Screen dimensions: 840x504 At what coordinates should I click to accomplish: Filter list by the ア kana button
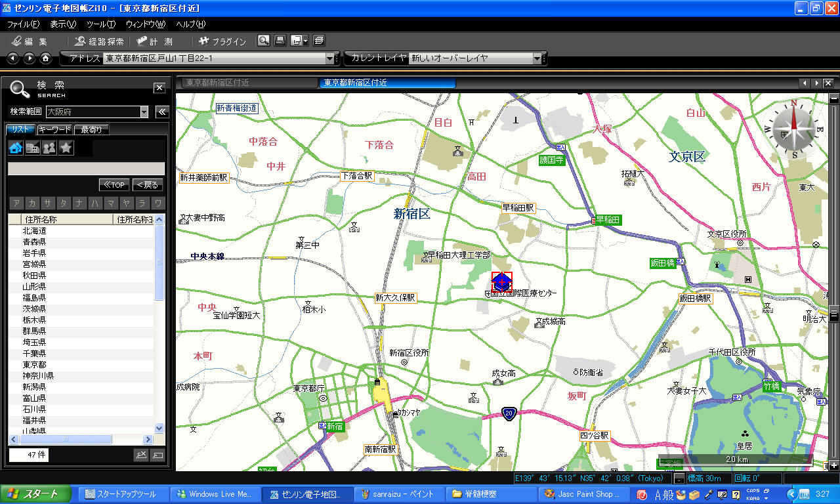coord(16,203)
